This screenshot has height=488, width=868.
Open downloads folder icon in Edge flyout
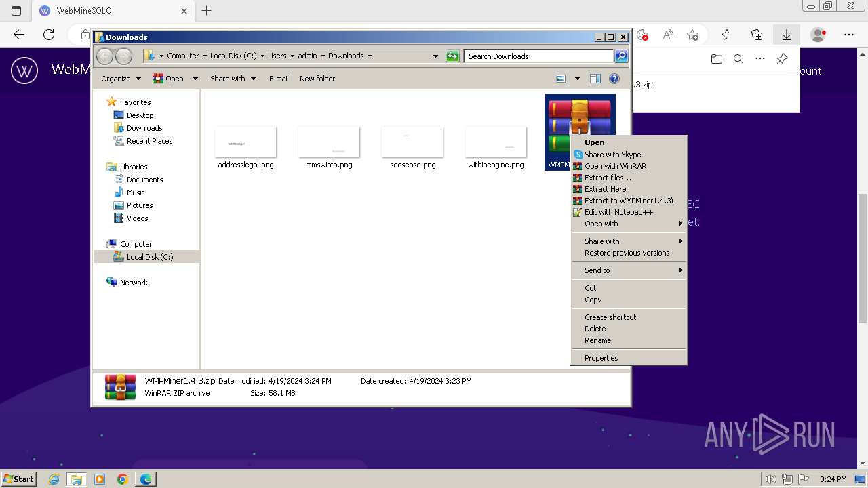click(717, 59)
